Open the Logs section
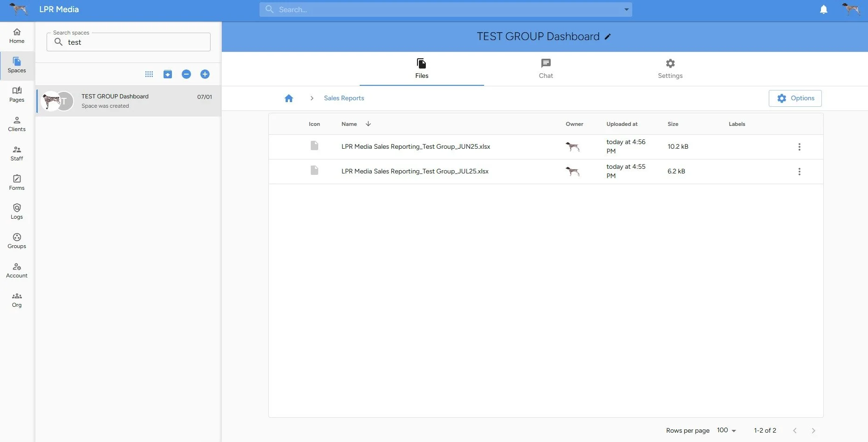 [17, 212]
